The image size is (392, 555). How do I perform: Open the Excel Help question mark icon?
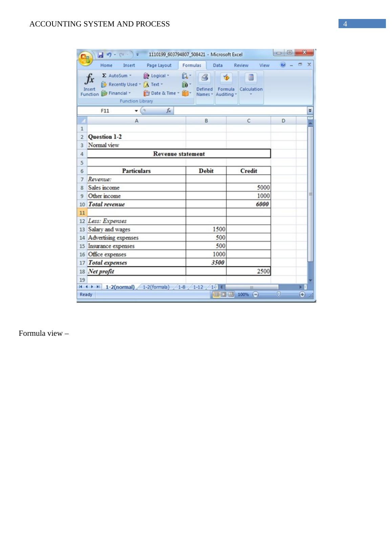click(x=283, y=65)
